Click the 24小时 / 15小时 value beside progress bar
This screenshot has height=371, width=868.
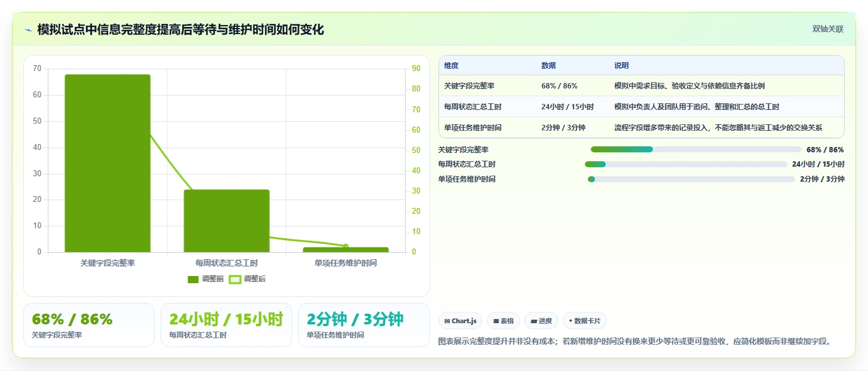[x=818, y=164]
